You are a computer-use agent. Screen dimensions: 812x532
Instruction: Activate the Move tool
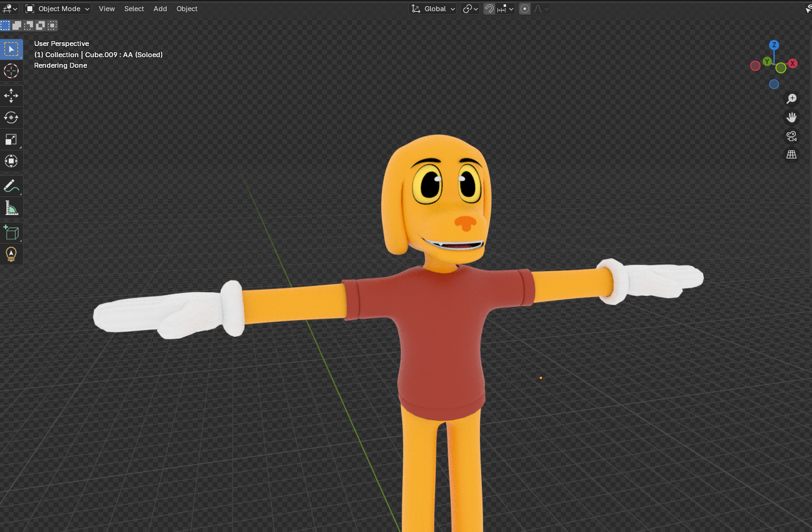pos(11,96)
